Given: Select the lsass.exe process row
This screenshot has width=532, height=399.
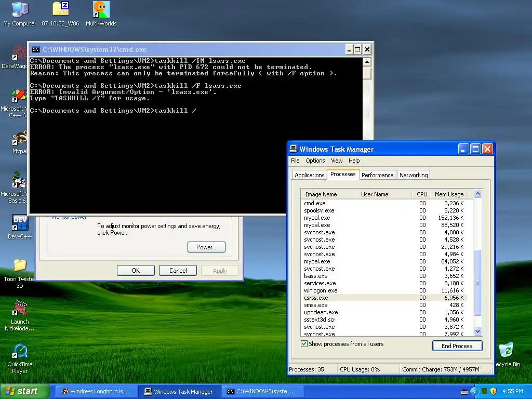Looking at the screenshot, I should coord(384,276).
